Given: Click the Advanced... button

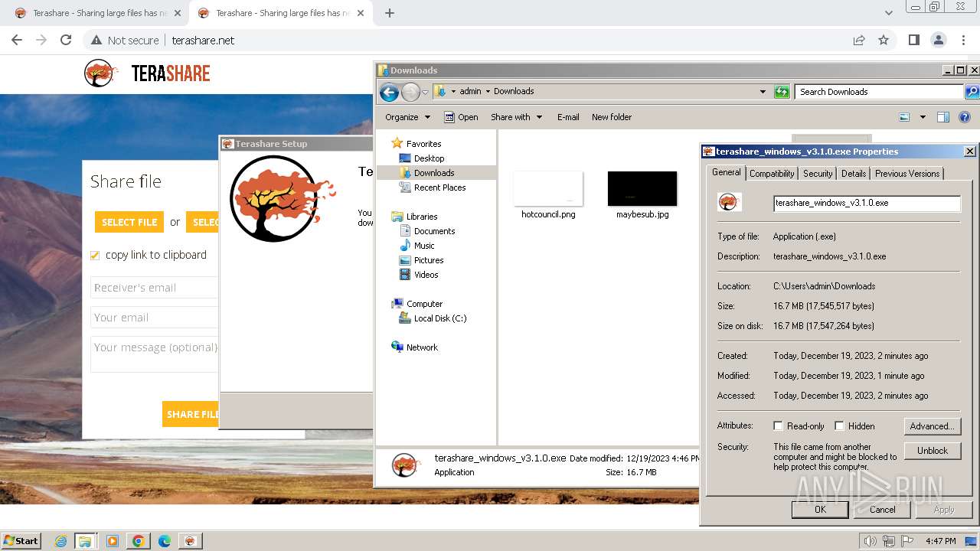Looking at the screenshot, I should click(x=932, y=426).
